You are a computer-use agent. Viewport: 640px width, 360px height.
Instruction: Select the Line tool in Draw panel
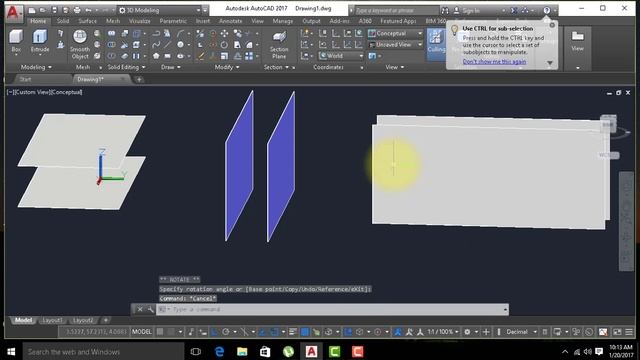pyautogui.click(x=167, y=44)
